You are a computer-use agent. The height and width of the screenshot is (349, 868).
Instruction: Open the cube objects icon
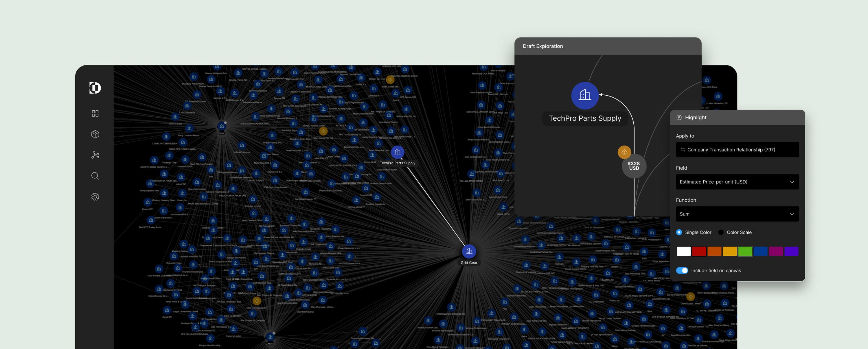[95, 134]
